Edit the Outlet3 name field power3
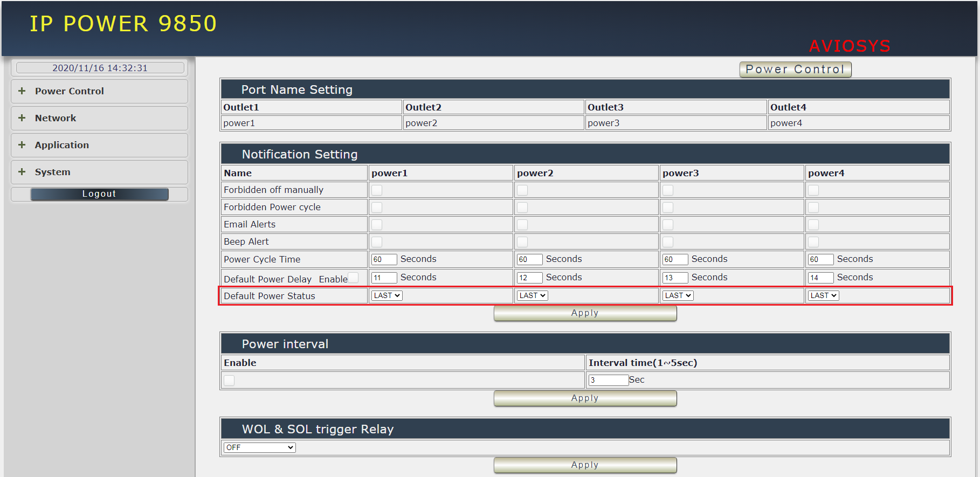 pos(676,123)
